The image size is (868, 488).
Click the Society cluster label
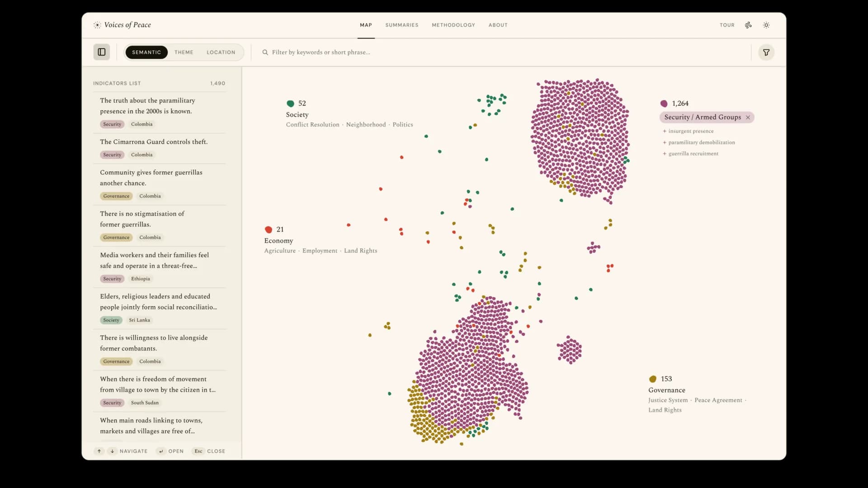[297, 115]
